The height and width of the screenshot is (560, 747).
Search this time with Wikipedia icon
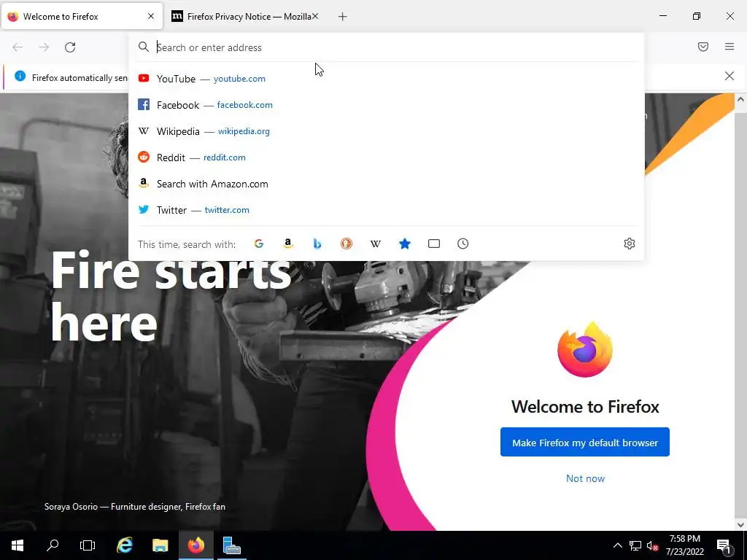pos(376,244)
